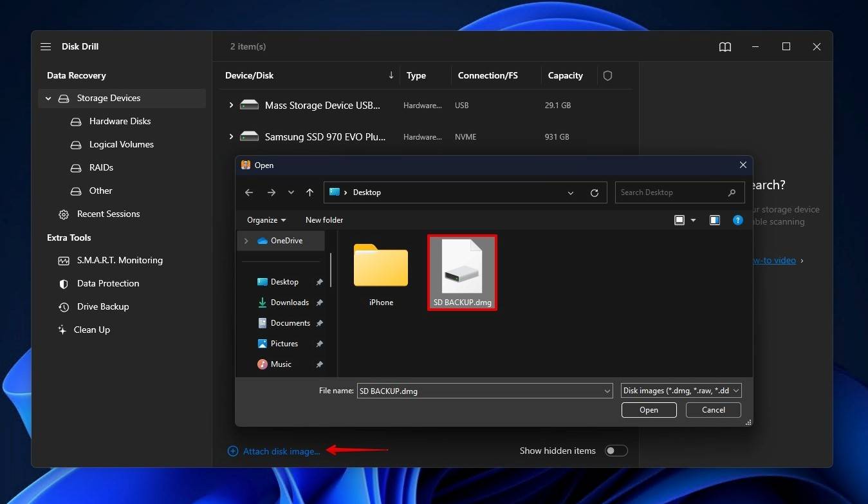Open RAIDs category
Screen dimensions: 868x504
pyautogui.click(x=101, y=168)
